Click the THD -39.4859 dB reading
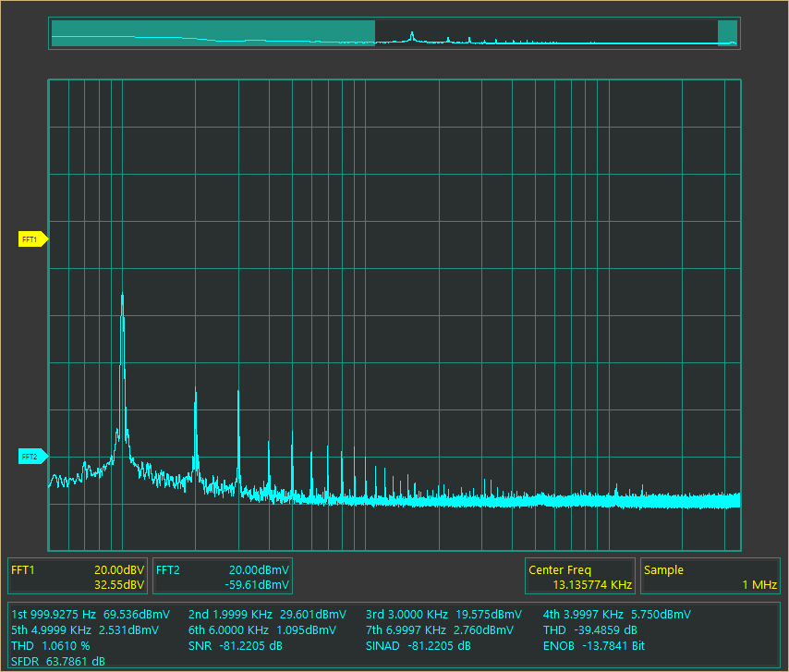 point(589,630)
